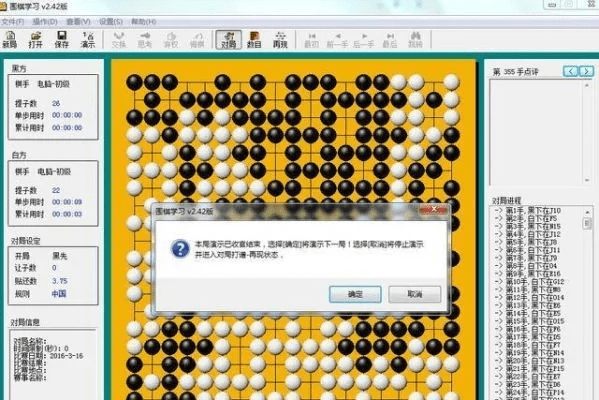Select move row 第10手 白下在G12
Viewport: 599px width, 400px height.
point(529,282)
